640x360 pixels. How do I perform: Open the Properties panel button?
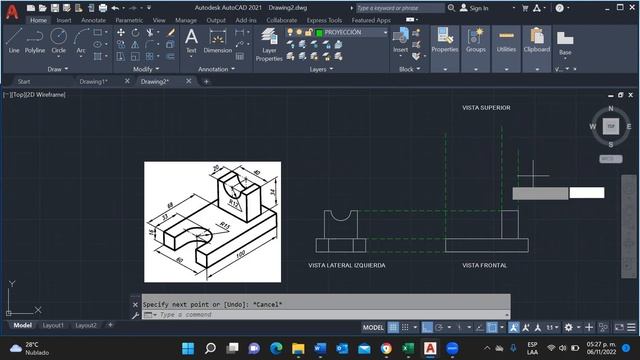coord(444,40)
